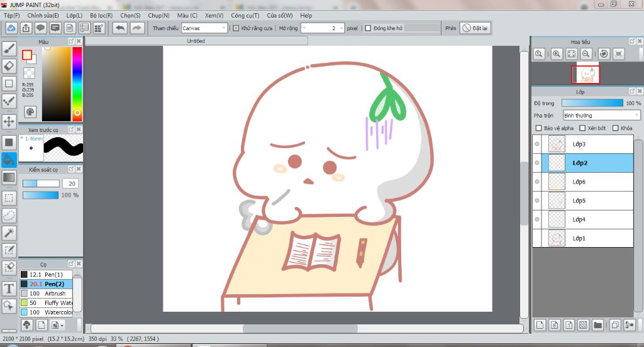Click the Undo arrow button

pyautogui.click(x=120, y=28)
